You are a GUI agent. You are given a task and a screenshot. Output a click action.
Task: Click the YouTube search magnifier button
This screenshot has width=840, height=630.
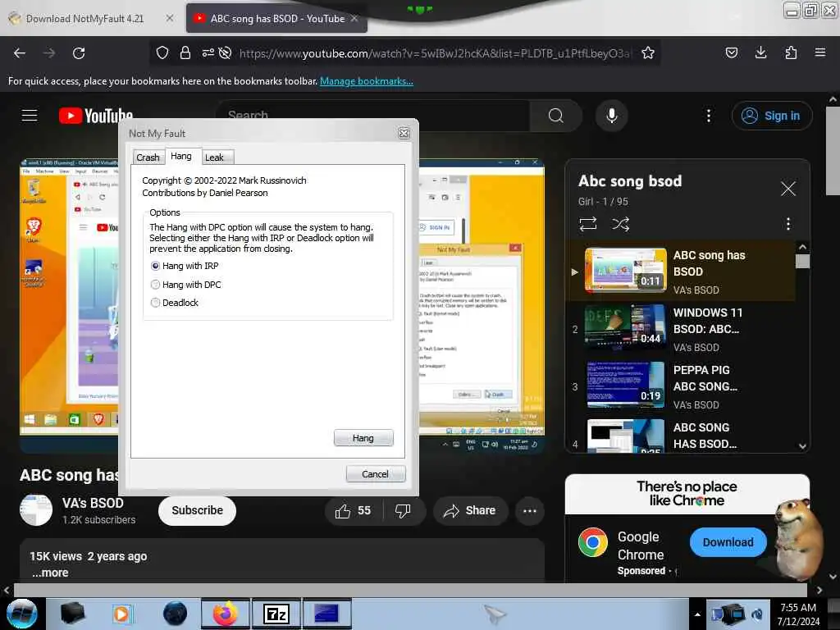[x=556, y=115]
